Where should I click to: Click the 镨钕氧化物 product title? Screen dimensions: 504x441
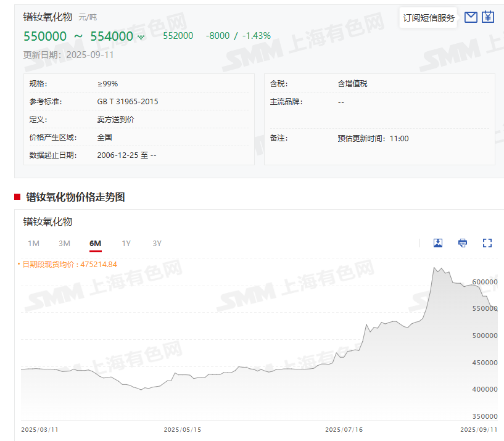pyautogui.click(x=48, y=17)
